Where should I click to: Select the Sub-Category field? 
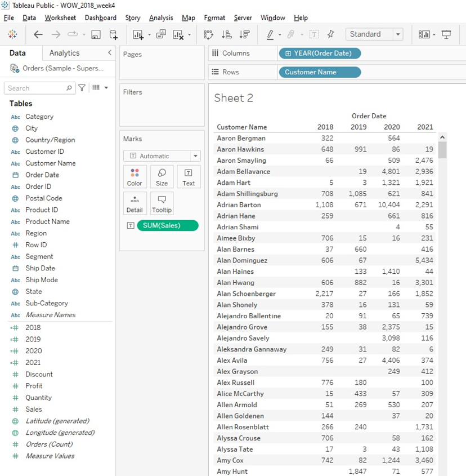(x=47, y=303)
